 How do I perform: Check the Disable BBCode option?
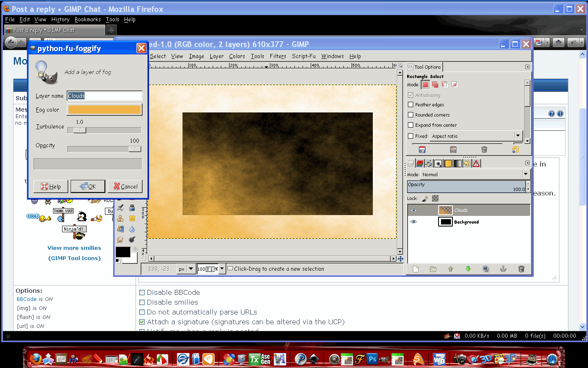tap(142, 292)
